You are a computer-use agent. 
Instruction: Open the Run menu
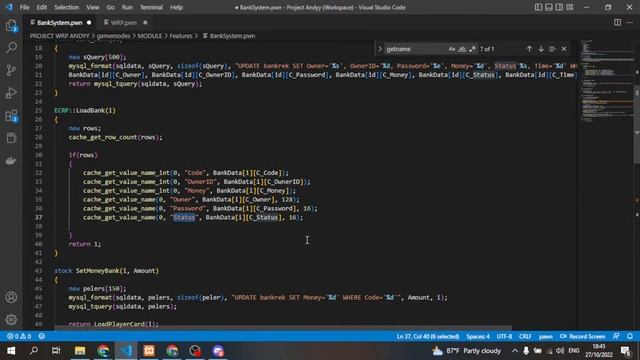tap(127, 7)
